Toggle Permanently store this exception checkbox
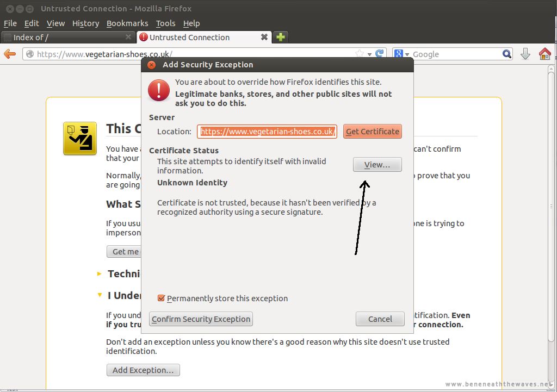 tap(161, 298)
